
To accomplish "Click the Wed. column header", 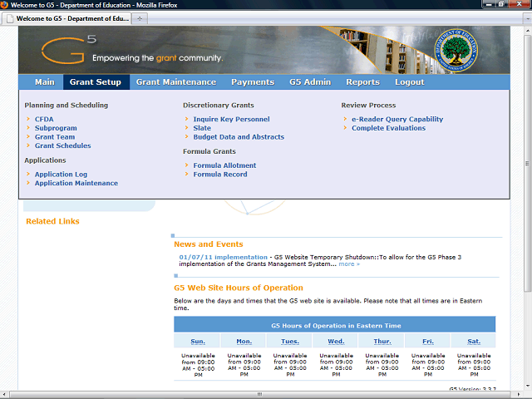I will pyautogui.click(x=336, y=342).
